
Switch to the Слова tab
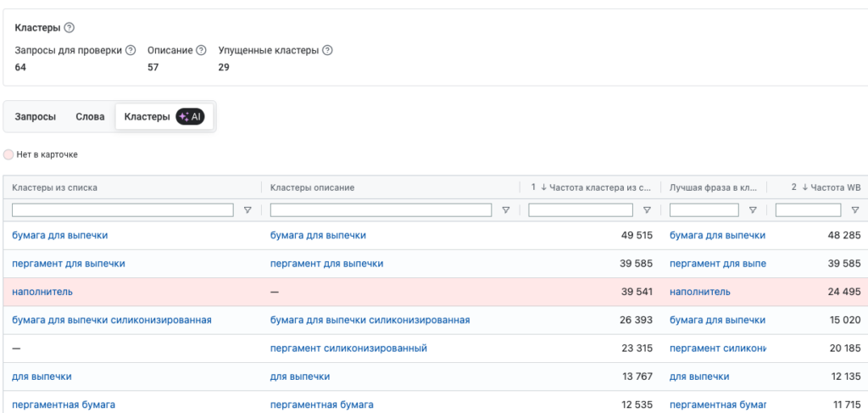(x=90, y=117)
